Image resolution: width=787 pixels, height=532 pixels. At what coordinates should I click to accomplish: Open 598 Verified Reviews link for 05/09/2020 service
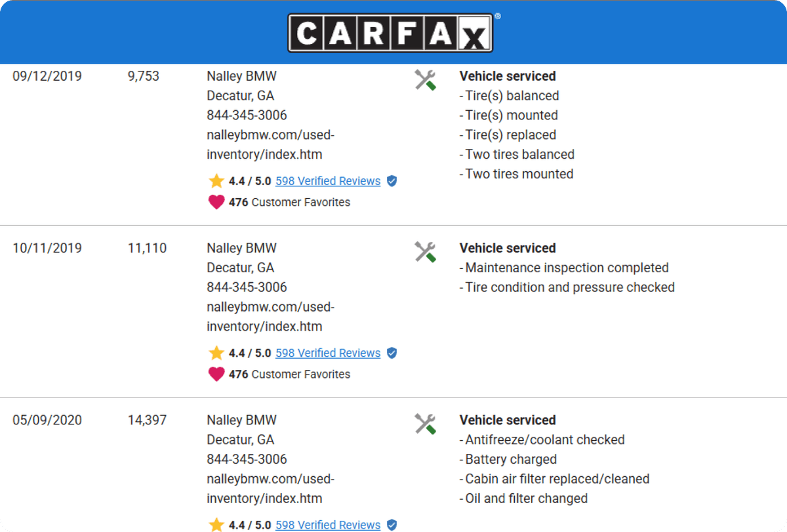pyautogui.click(x=328, y=525)
